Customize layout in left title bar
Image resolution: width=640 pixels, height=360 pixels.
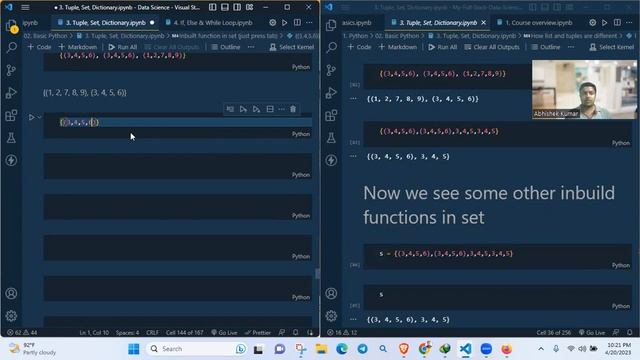point(249,7)
